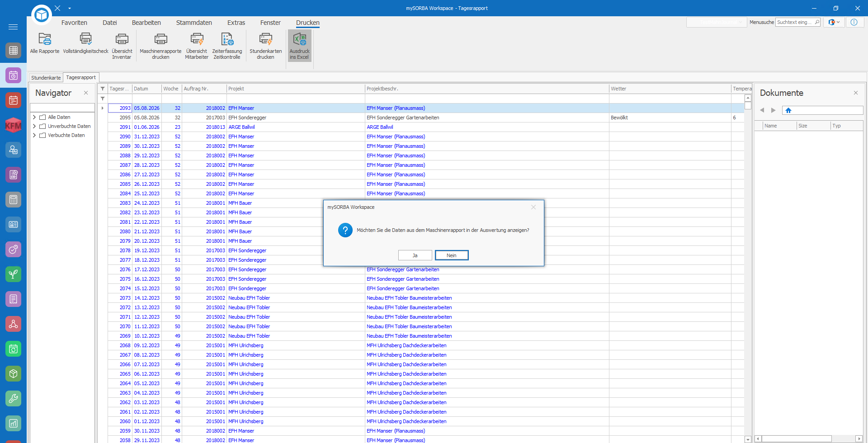Switch to the Stundenkarte tab
This screenshot has width=868, height=443.
pyautogui.click(x=46, y=78)
